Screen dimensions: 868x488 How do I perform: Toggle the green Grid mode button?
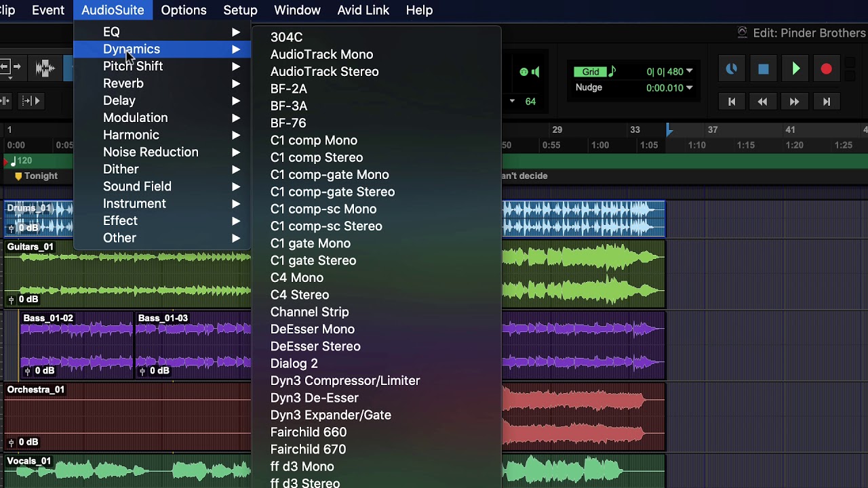[590, 72]
